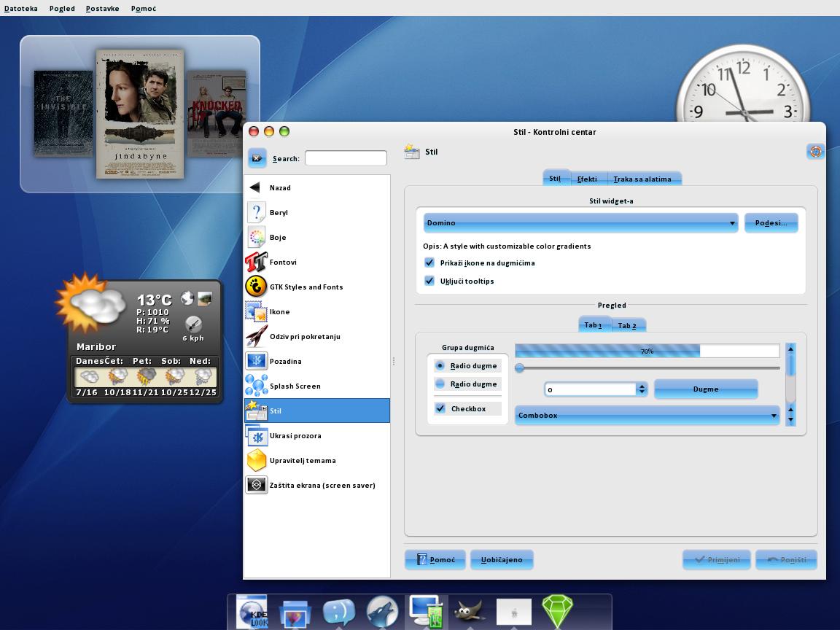Click the small landscape picture icon in the weather widget
The image size is (840, 630).
click(x=205, y=298)
